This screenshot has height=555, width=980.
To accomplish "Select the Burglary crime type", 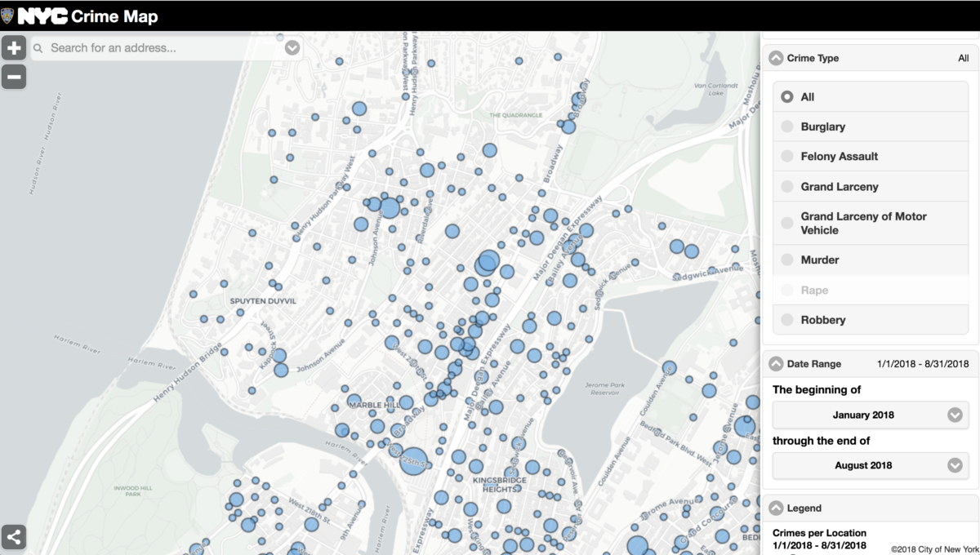I will 871,127.
